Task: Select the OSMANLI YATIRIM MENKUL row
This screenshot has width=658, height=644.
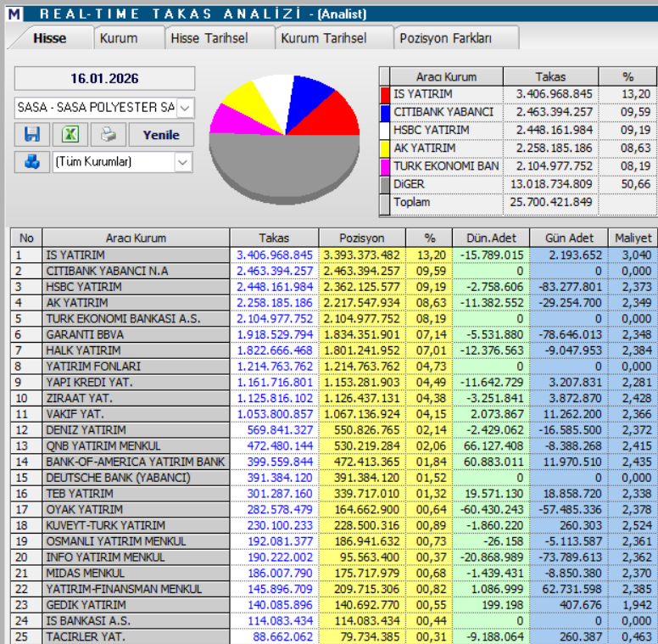Action: pos(334,541)
